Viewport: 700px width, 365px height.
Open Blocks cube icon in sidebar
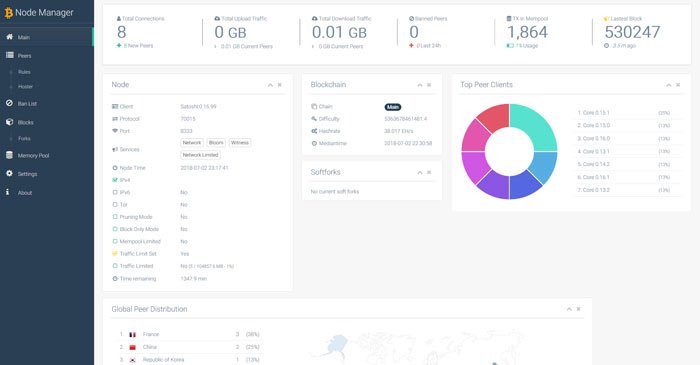point(9,122)
